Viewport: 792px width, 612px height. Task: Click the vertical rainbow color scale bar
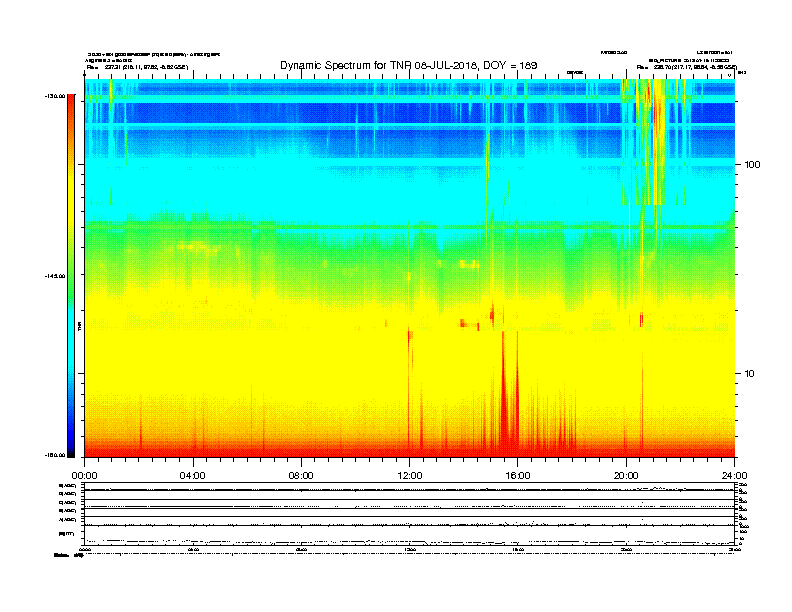pyautogui.click(x=71, y=276)
